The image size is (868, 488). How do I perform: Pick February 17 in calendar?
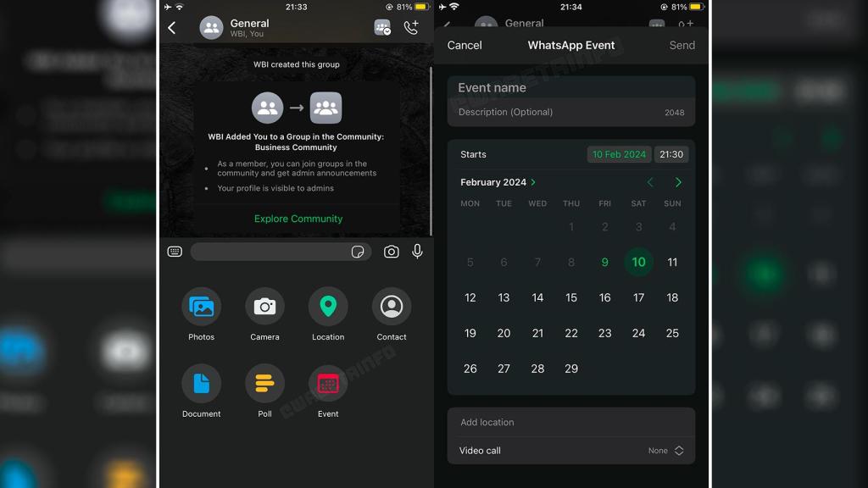click(x=638, y=297)
